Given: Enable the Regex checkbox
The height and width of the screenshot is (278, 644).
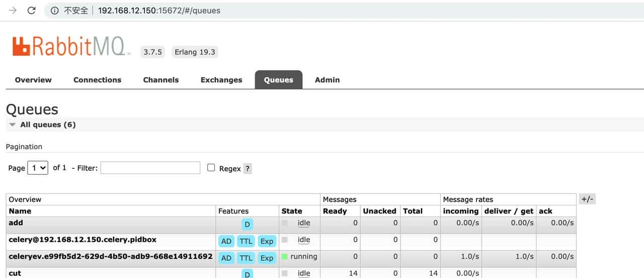Looking at the screenshot, I should (x=211, y=168).
